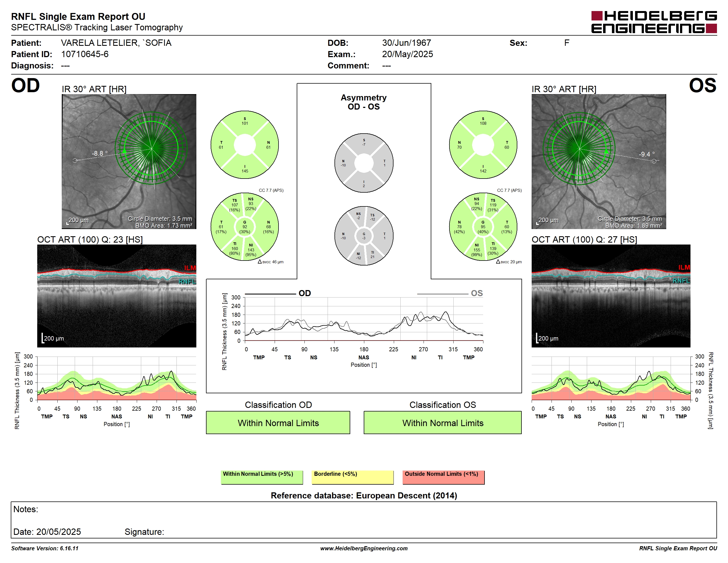Open the OD IR 30° ART fundus image
This screenshot has height=563, width=728.
point(129,161)
